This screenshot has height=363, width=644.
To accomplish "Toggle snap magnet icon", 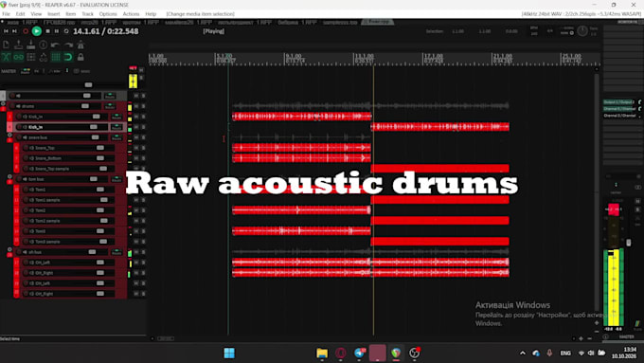I will [68, 57].
